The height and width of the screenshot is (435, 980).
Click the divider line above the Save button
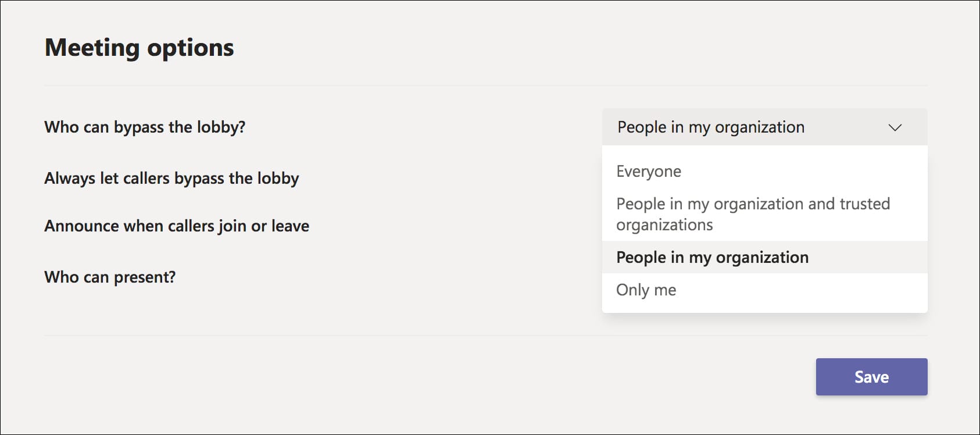point(485,335)
